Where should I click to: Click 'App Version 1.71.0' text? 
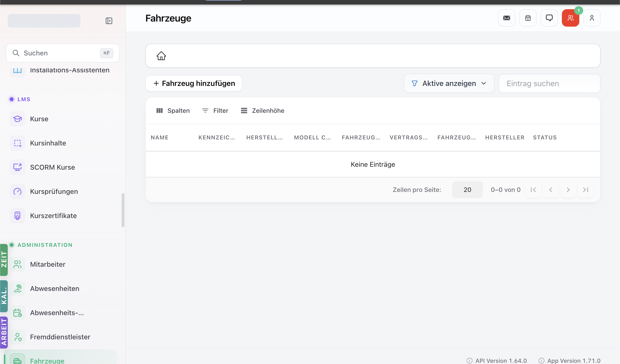point(574,361)
